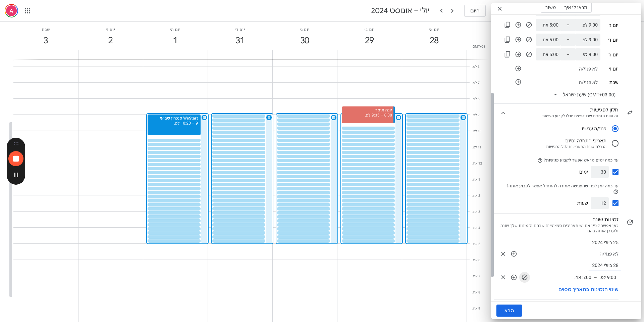Viewport: 644px width, 322px height.
Task: Copy יום ג׳ hours to all days
Action: click(x=507, y=25)
